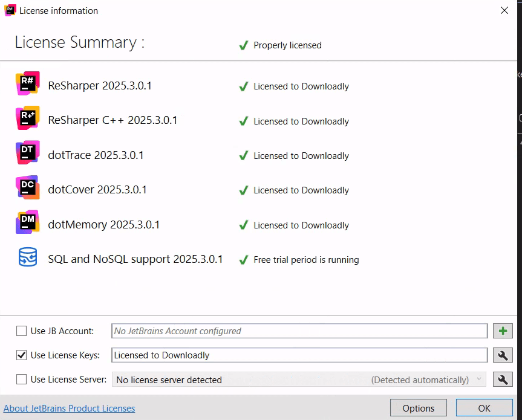522x420 pixels.
Task: Open the About JetBrains Product Licenses link
Action: (x=70, y=409)
